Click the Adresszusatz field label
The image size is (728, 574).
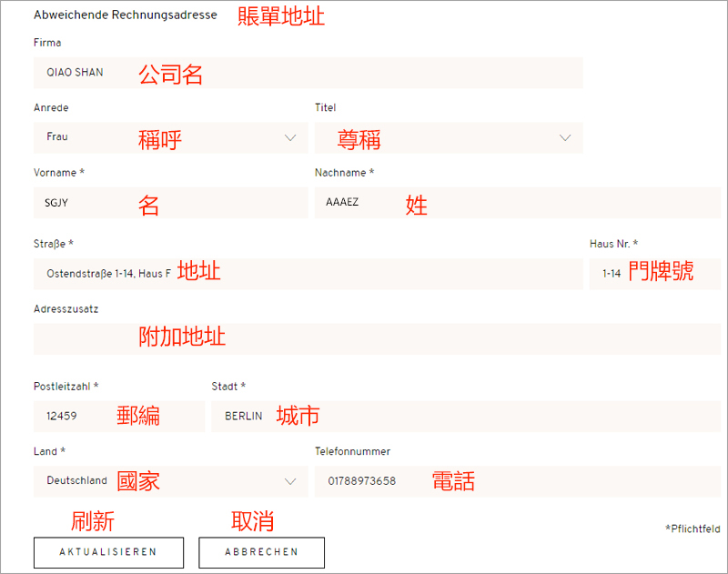66,308
